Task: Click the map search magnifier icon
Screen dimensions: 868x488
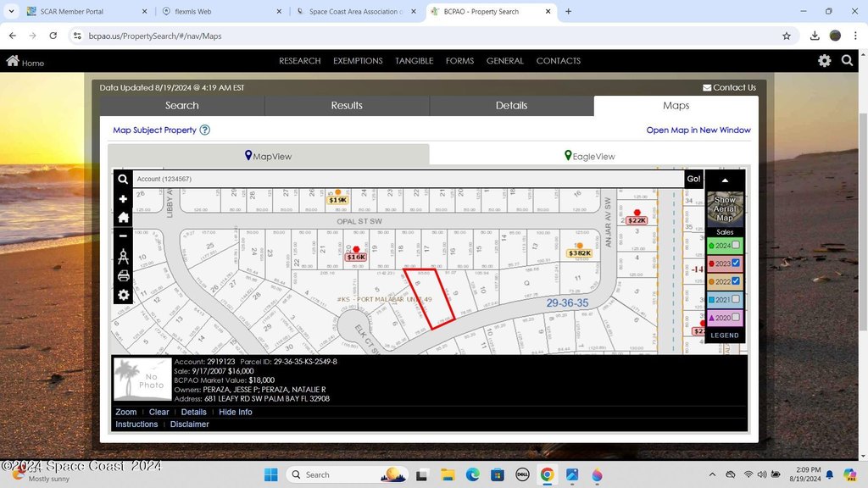Action: click(x=123, y=180)
